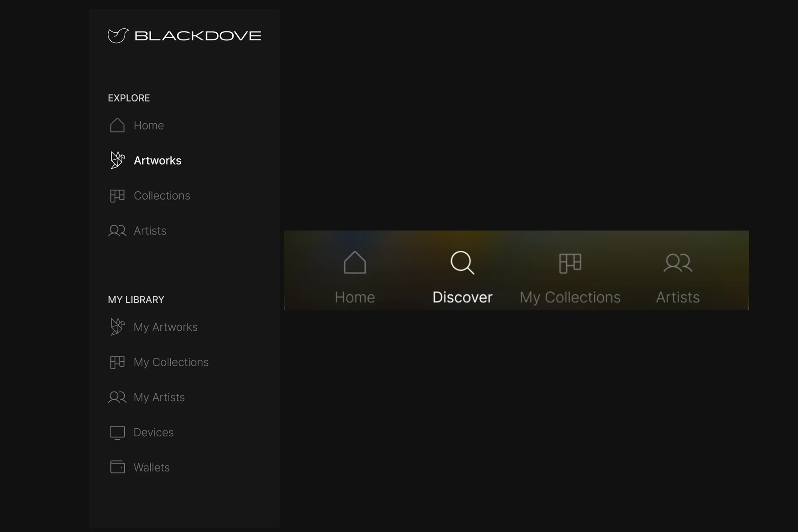Click the My Collections grid icon in sidebar
The image size is (798, 532).
(x=117, y=362)
